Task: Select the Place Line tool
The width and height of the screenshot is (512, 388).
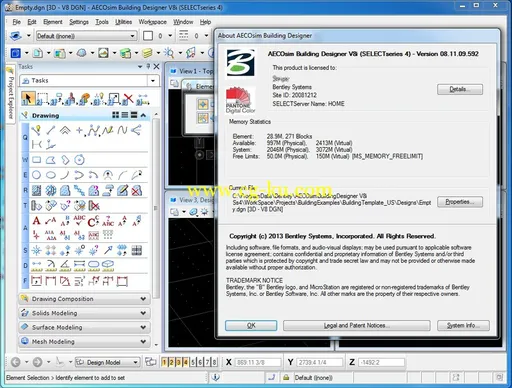Action: point(51,130)
